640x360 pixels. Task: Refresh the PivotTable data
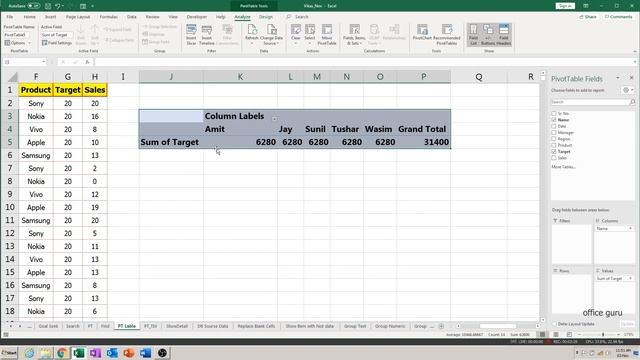coord(252,34)
